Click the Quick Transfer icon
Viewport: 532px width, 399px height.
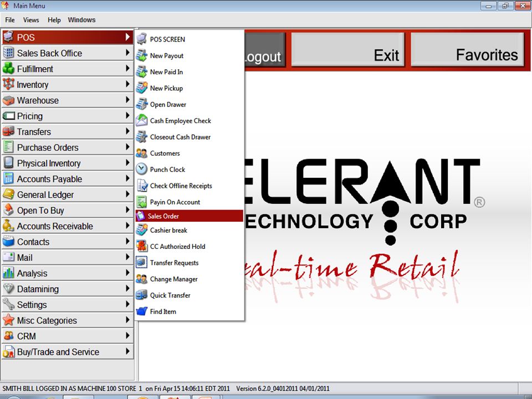click(x=141, y=295)
